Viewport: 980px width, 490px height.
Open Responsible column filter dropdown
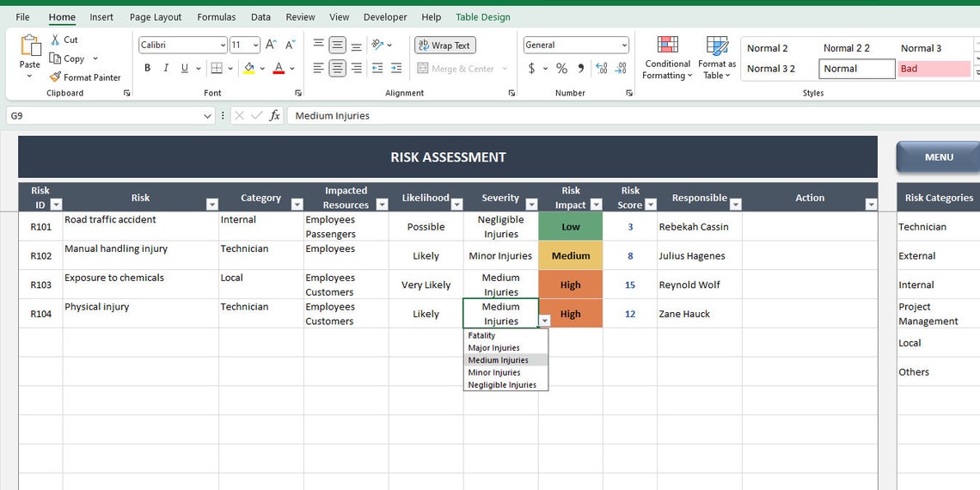pyautogui.click(x=736, y=205)
